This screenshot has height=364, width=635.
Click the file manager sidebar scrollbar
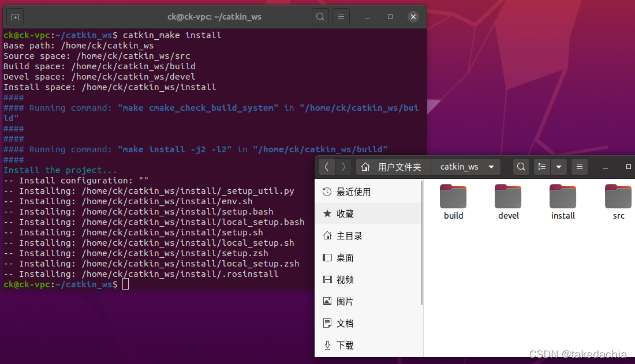(x=422, y=242)
